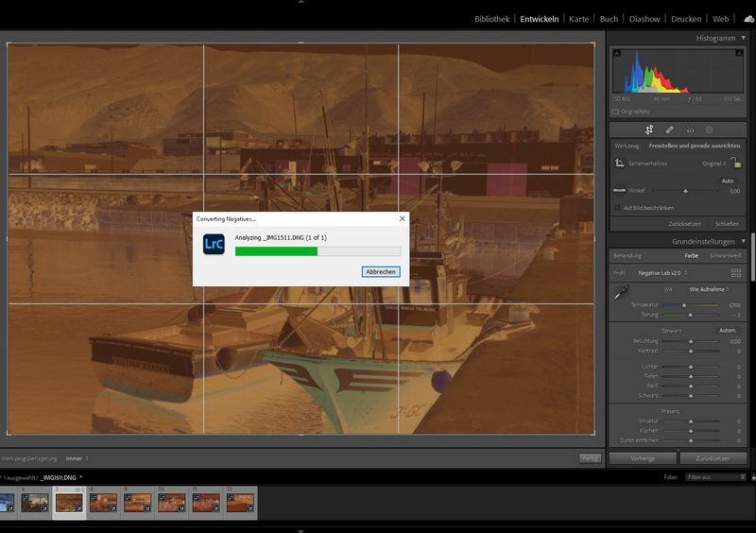
Task: Click the straighten angle level tool
Action: [620, 191]
